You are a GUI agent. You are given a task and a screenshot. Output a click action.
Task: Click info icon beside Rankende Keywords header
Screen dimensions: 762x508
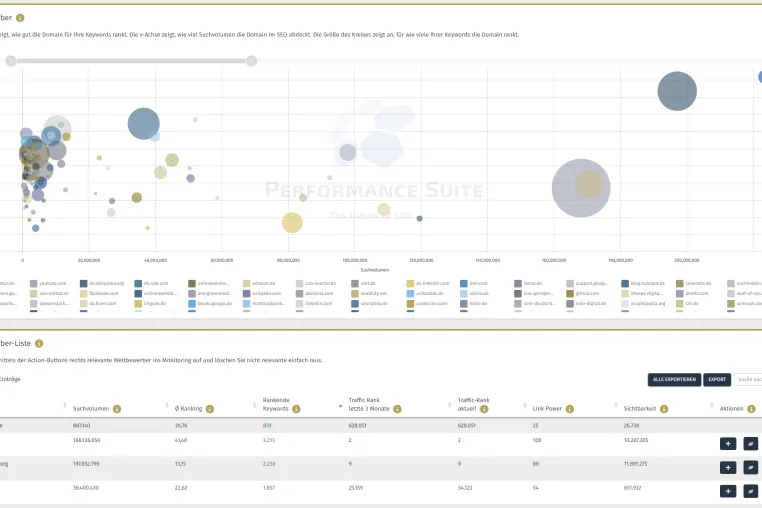[x=296, y=409]
